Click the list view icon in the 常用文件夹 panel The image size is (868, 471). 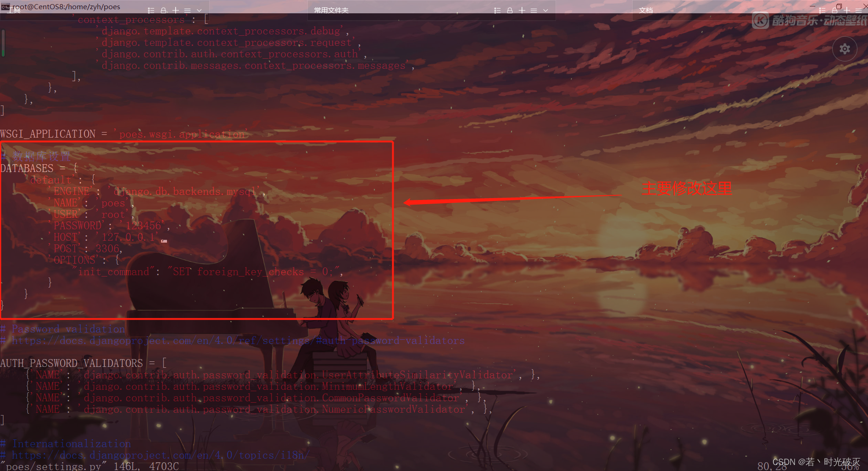point(497,10)
